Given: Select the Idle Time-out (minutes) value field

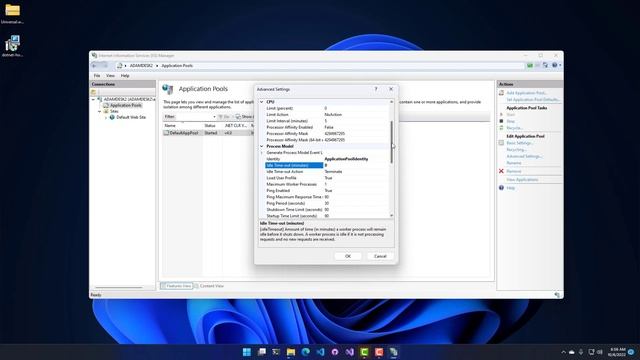Looking at the screenshot, I should tap(356, 165).
